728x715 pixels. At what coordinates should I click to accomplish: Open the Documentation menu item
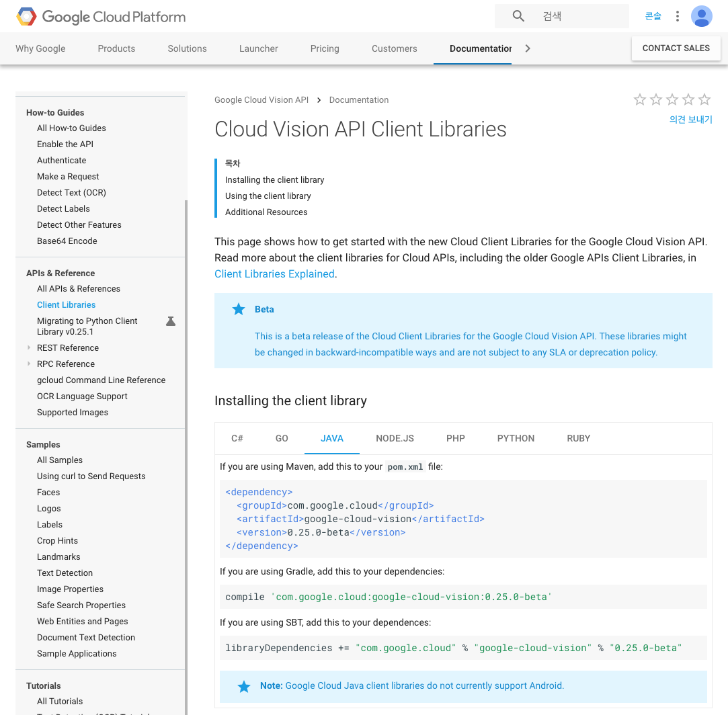(x=481, y=48)
